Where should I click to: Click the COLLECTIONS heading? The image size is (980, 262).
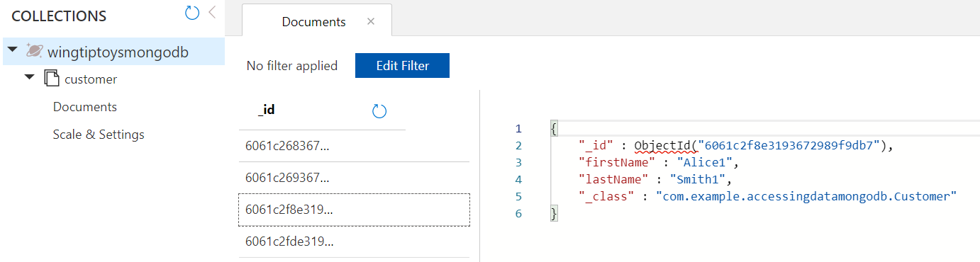coord(59,16)
